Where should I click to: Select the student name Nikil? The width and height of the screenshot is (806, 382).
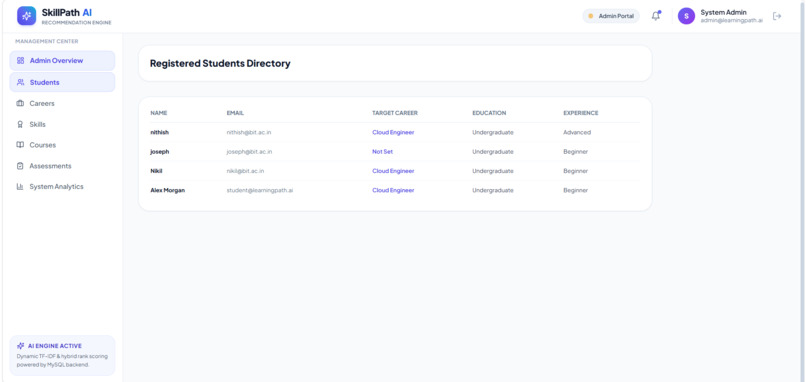tap(156, 171)
